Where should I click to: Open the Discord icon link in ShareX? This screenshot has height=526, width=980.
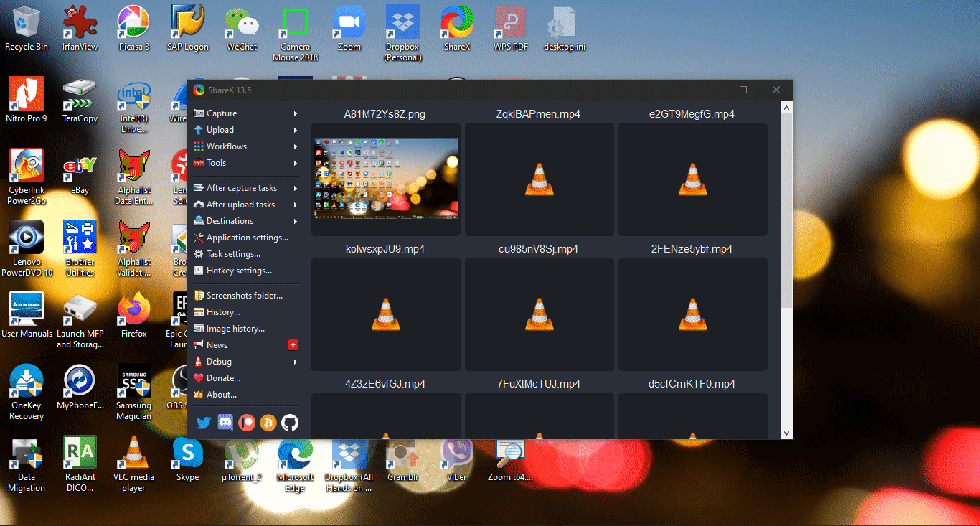[225, 423]
